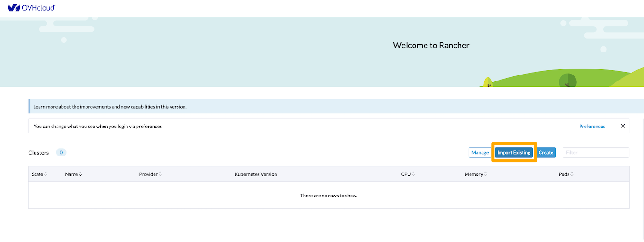Click the 'There are no rows' message
Viewport: 644px width, 242px height.
click(x=328, y=196)
